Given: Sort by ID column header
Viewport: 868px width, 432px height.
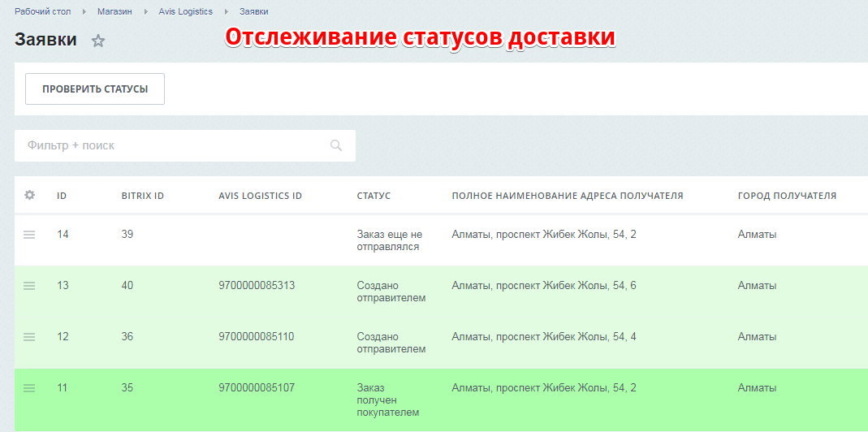Looking at the screenshot, I should [62, 196].
